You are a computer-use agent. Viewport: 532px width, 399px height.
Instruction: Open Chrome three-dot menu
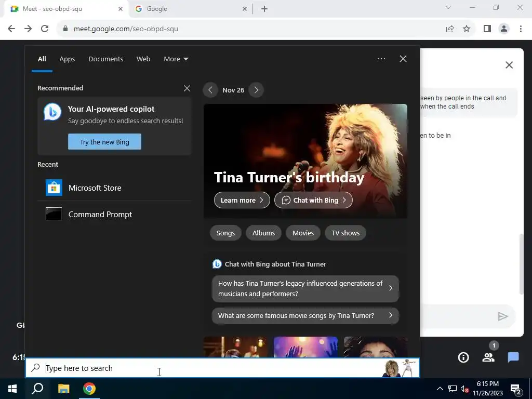(521, 29)
